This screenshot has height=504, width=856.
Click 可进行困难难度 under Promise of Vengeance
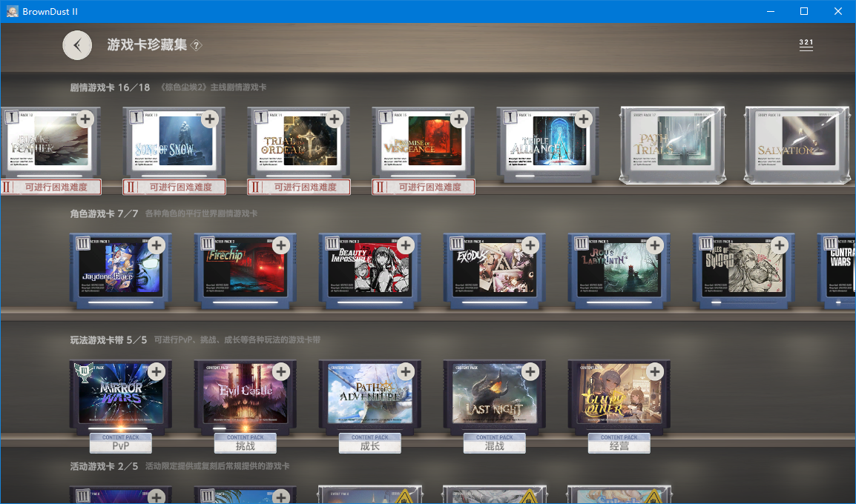(423, 187)
